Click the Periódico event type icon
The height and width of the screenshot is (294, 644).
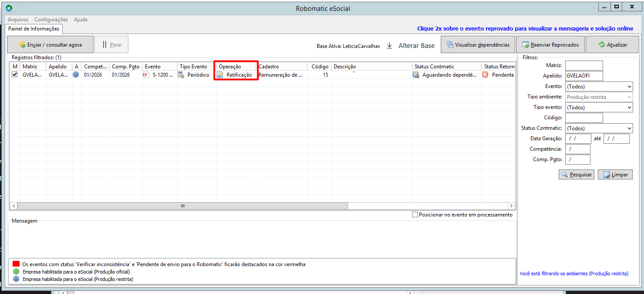(x=181, y=75)
